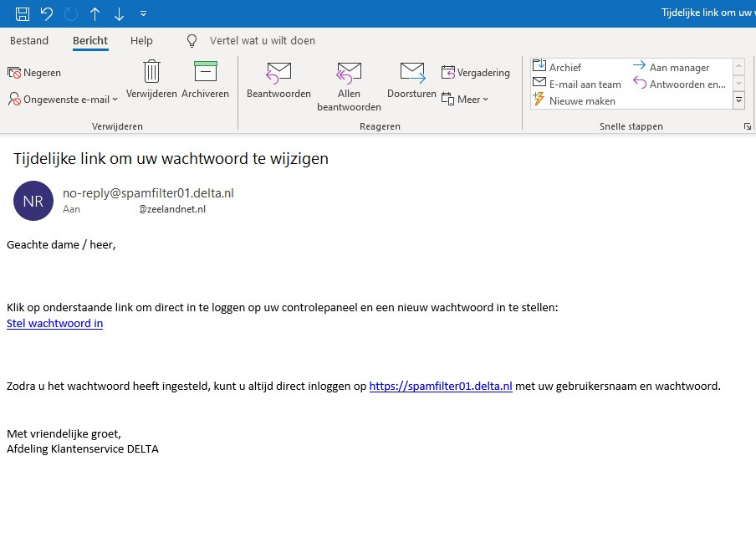Click the Vergadering reply button
756x543 pixels.
[x=475, y=73]
